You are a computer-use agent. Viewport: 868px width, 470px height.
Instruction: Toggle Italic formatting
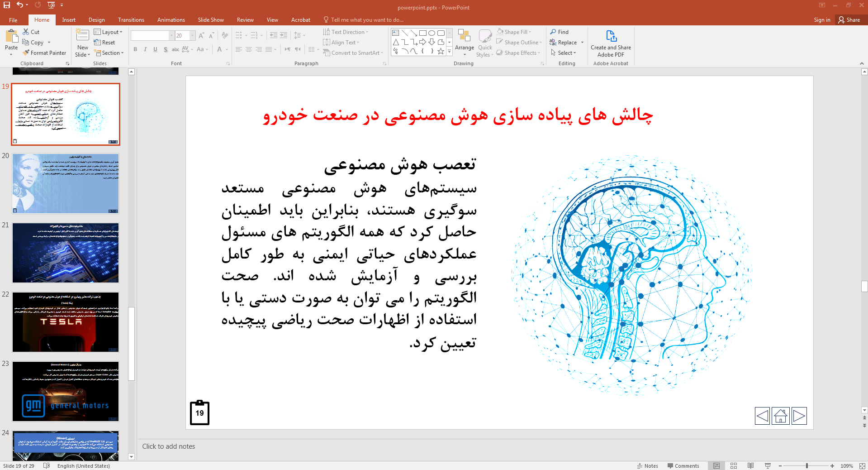point(145,49)
